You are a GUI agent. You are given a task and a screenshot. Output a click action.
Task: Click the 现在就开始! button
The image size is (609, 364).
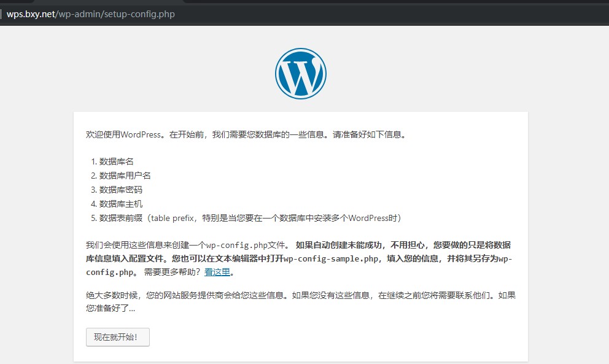pos(118,337)
